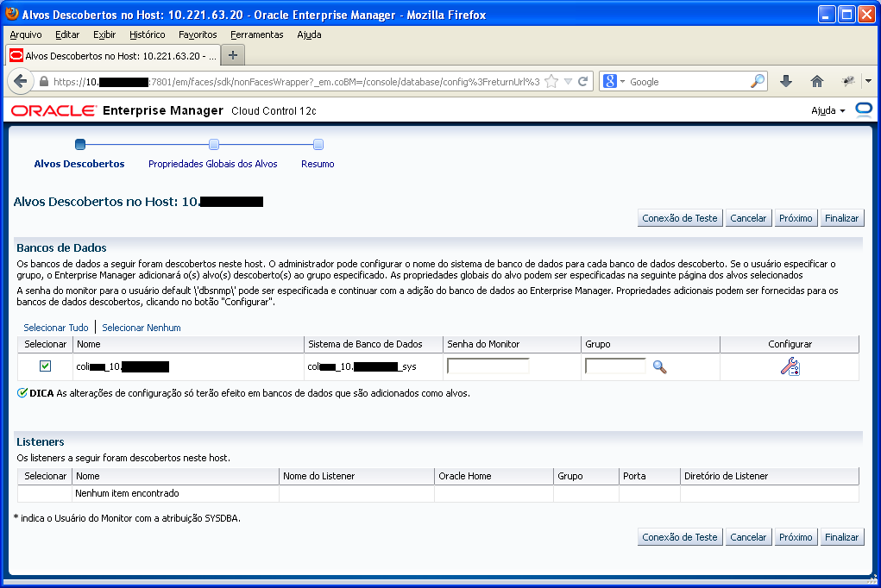Click the Oracle Home column header
This screenshot has height=588, width=881.
pyautogui.click(x=494, y=476)
